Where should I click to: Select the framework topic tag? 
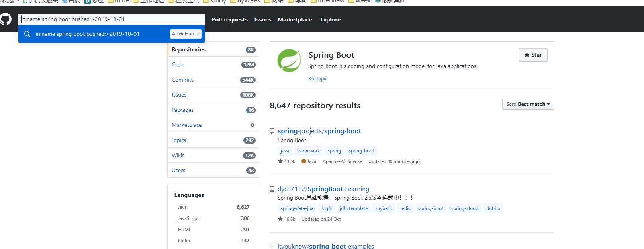tap(308, 151)
